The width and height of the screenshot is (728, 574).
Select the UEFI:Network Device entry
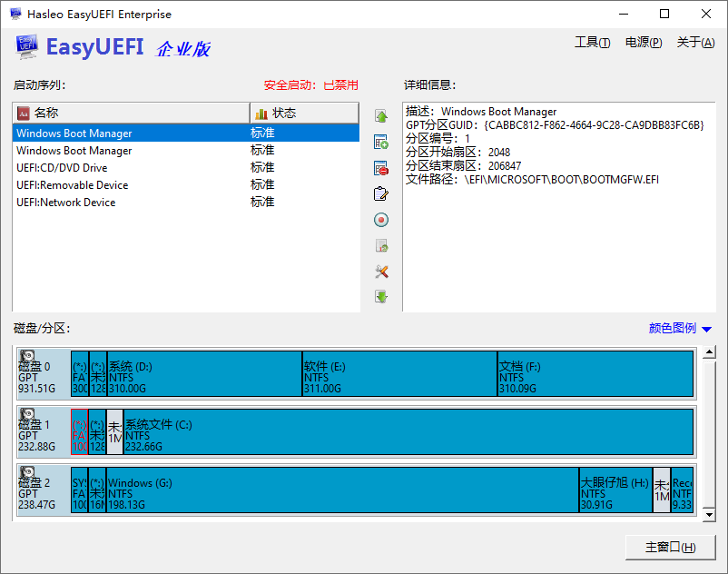[x=186, y=202]
